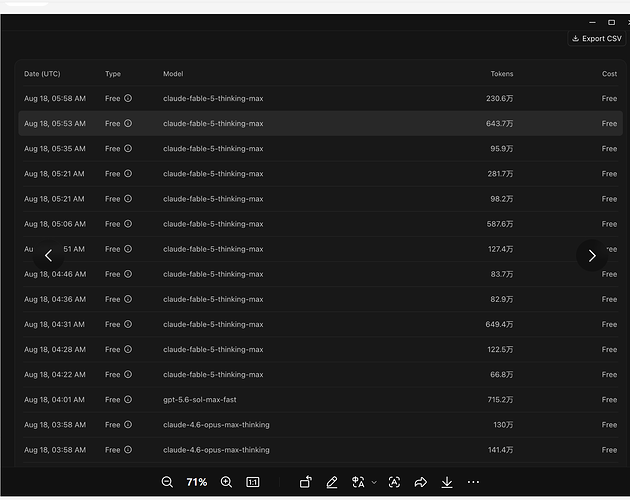Viewport: 630px width, 500px height.
Task: Select the date Aug 18, 04:31 AM
Action: point(55,325)
